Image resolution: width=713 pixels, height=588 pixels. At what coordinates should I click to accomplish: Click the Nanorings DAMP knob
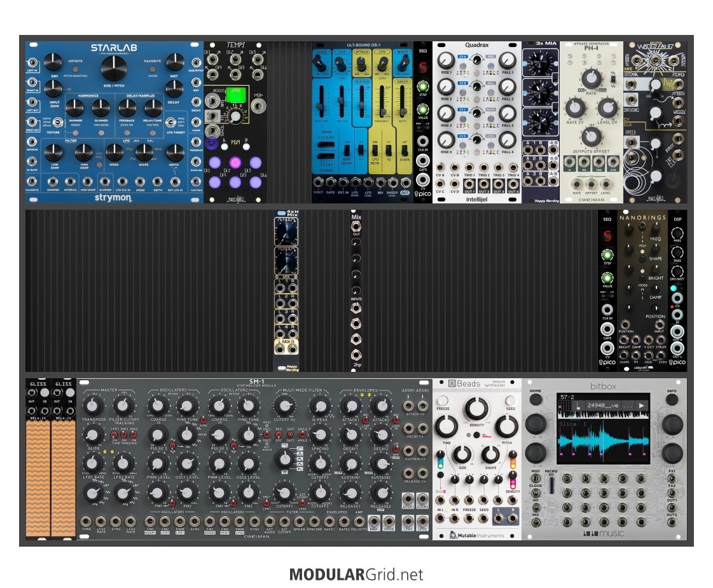[x=656, y=289]
